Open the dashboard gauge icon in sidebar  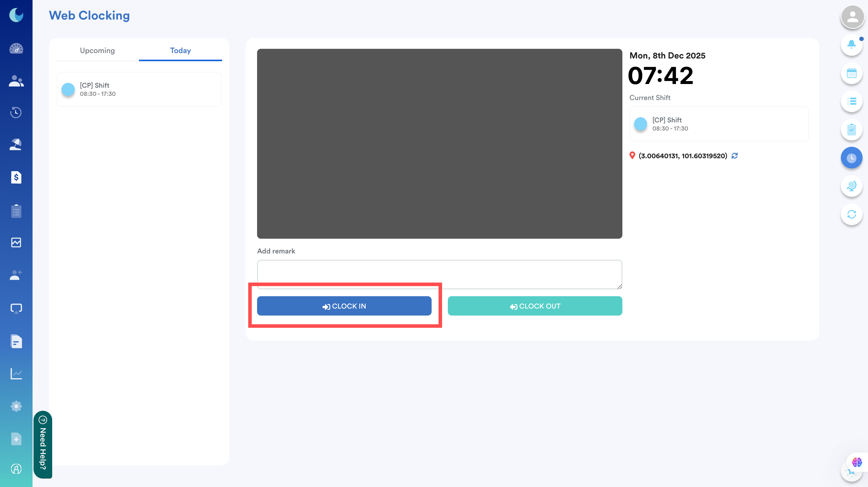[x=16, y=48]
